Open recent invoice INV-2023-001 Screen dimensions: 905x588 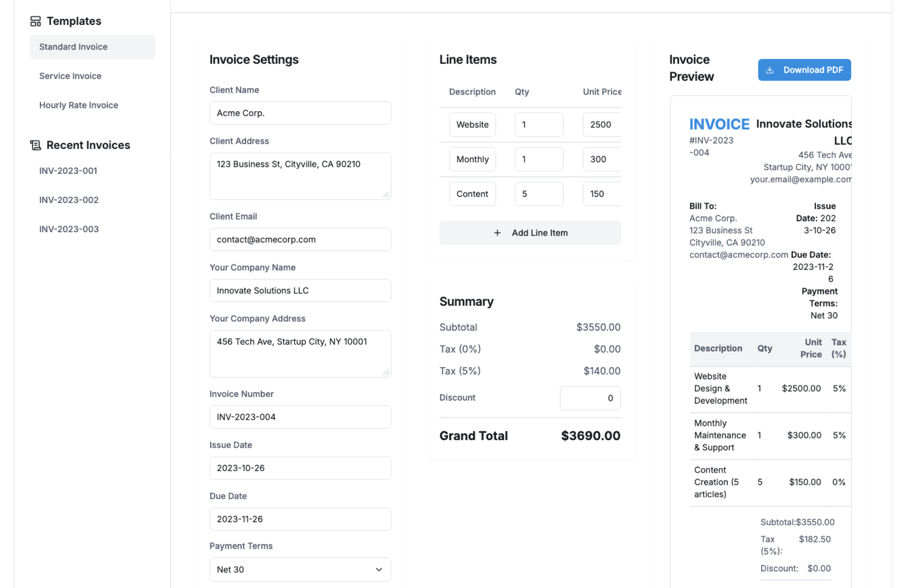(68, 171)
